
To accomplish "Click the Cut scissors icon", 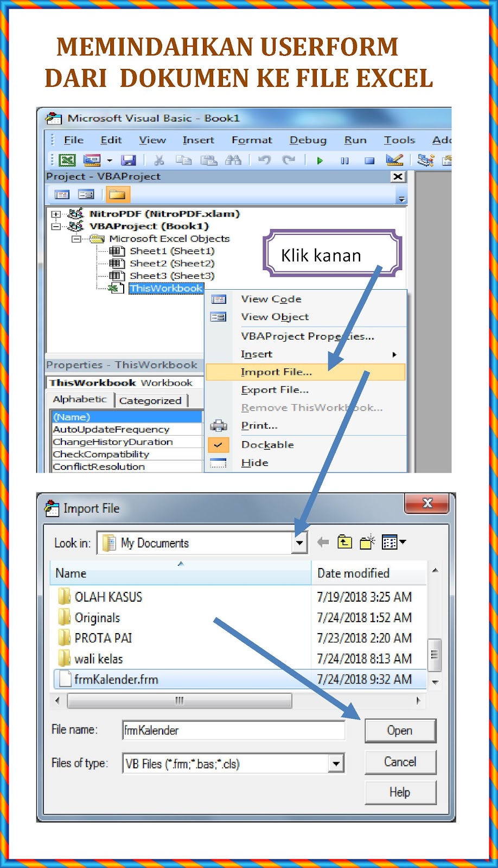I will (159, 160).
